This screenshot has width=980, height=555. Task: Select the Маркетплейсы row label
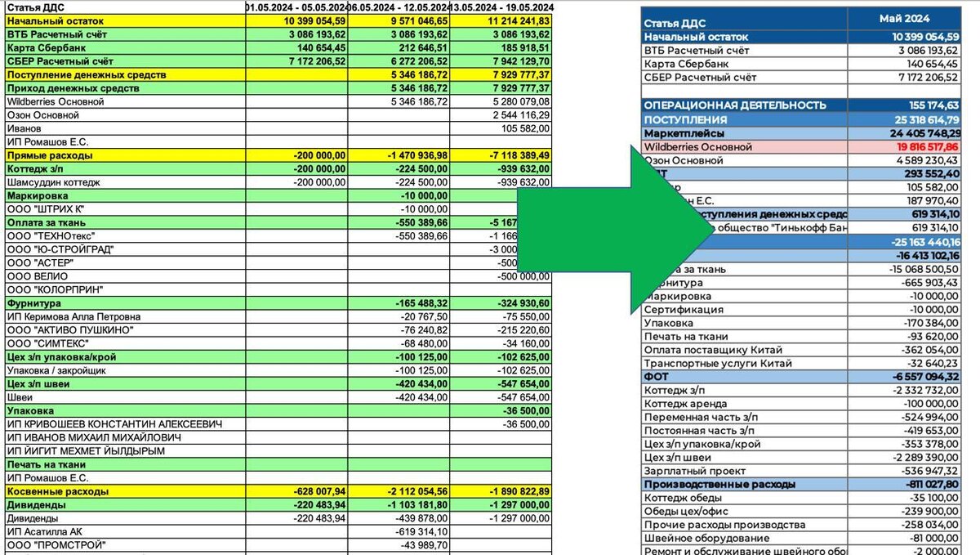pos(684,133)
